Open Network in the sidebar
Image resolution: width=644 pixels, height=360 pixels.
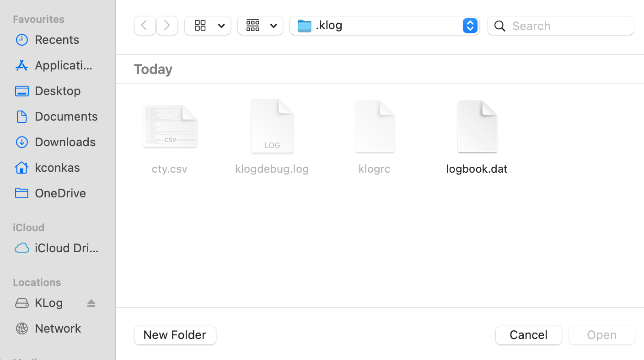pos(58,328)
